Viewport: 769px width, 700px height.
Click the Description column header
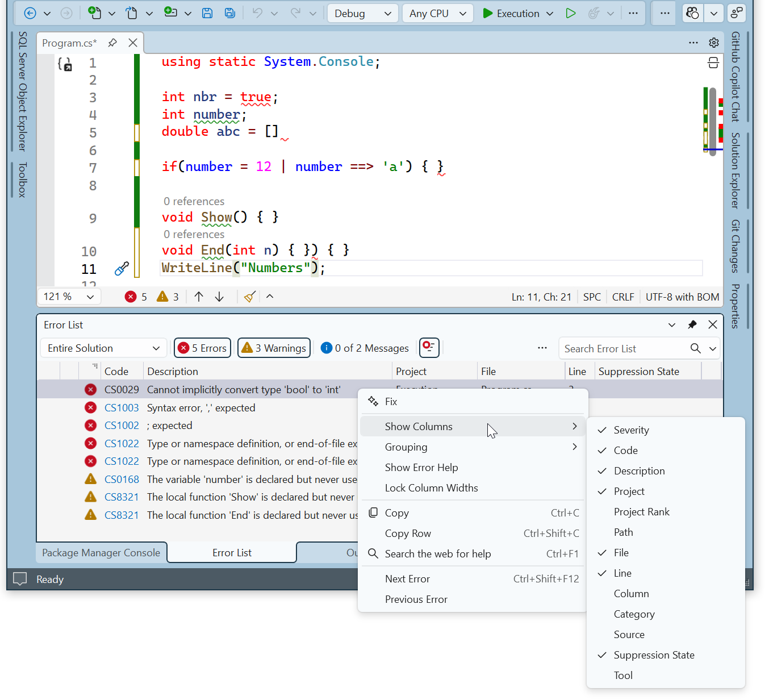[268, 372]
